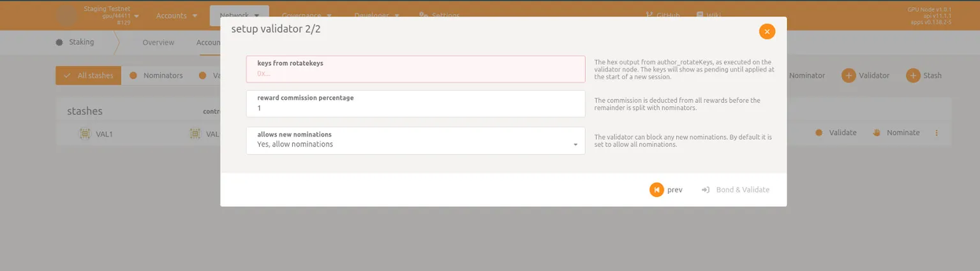Click the VAL1 stash identicon
980x271 pixels.
85,134
